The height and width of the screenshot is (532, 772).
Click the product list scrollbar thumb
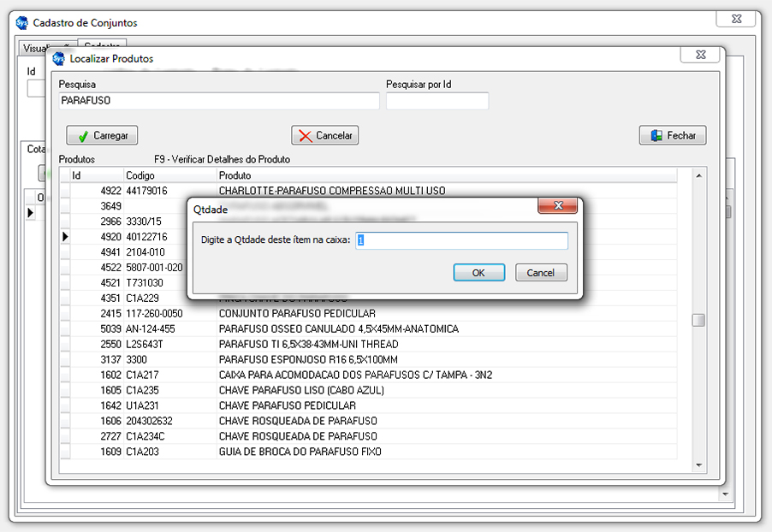pyautogui.click(x=698, y=320)
